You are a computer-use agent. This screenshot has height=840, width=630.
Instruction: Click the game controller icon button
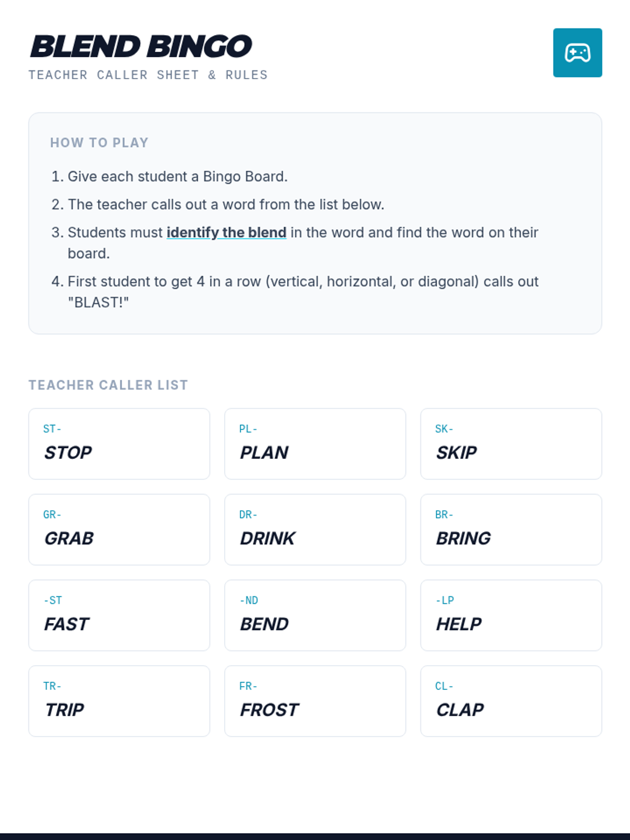[x=577, y=53]
